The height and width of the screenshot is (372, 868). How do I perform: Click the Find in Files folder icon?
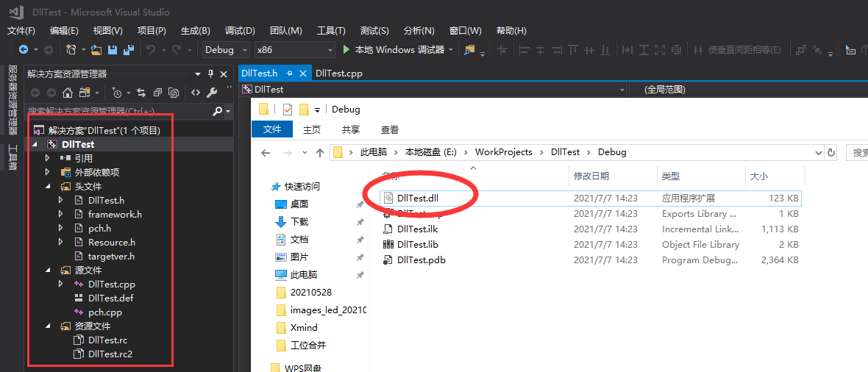469,50
